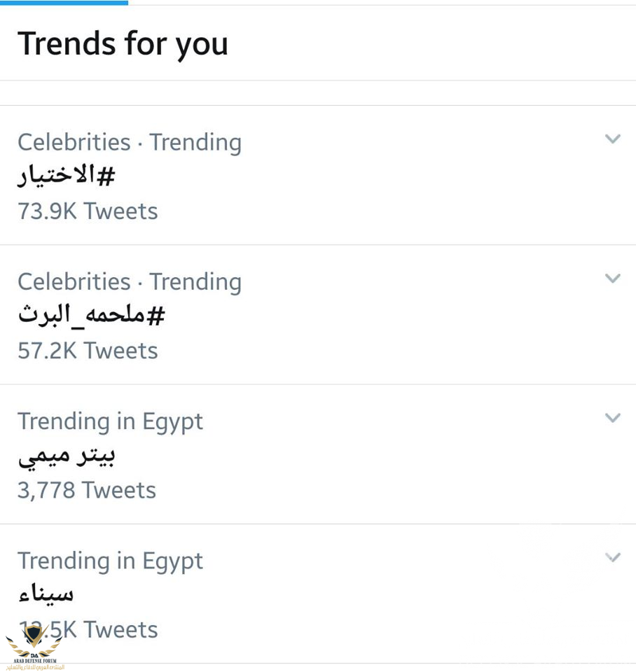Screen dimensions: 636x672
Task: Select Celebrities · Trending label above #الاختيار
Action: [x=130, y=143]
